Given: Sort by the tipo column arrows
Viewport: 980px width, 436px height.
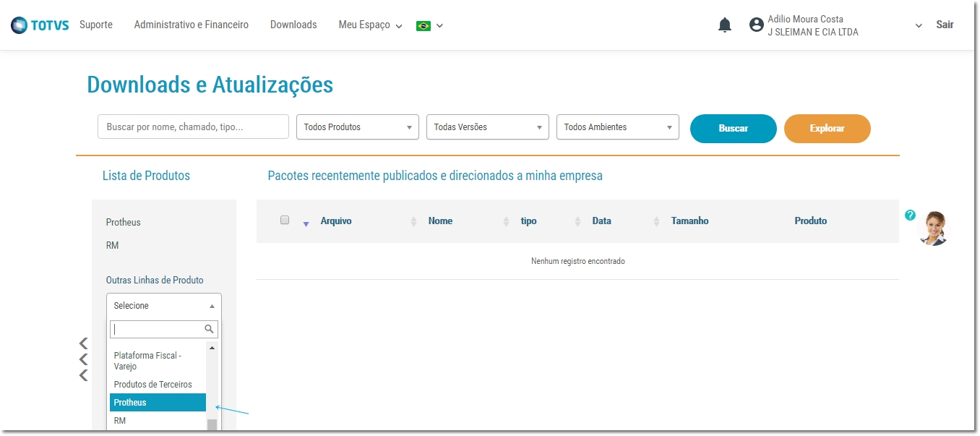Looking at the screenshot, I should tap(577, 221).
